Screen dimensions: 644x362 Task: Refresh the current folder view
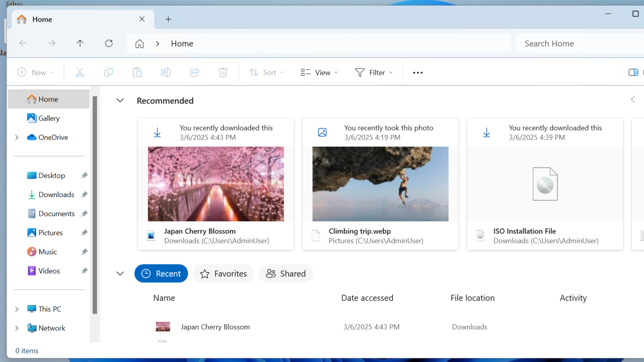tap(109, 43)
